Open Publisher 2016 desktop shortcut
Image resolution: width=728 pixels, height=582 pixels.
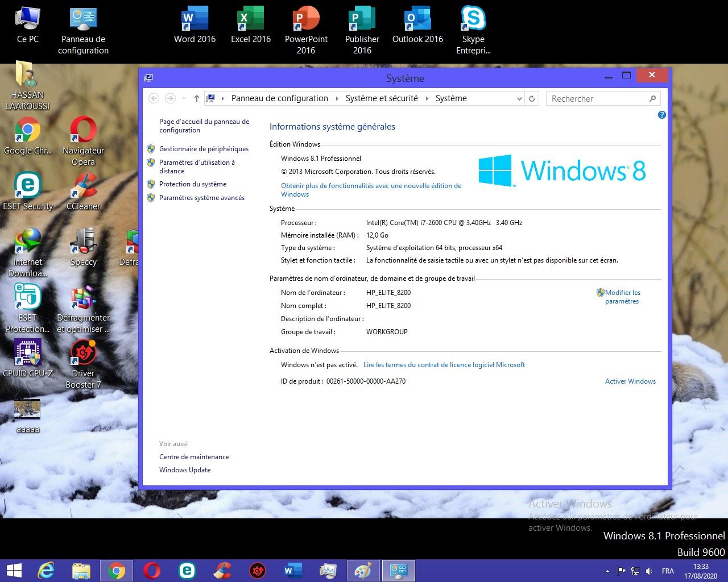pos(362,31)
